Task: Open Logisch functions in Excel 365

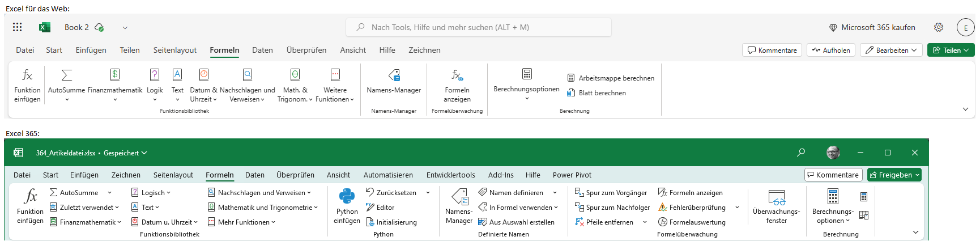Action: tap(151, 193)
